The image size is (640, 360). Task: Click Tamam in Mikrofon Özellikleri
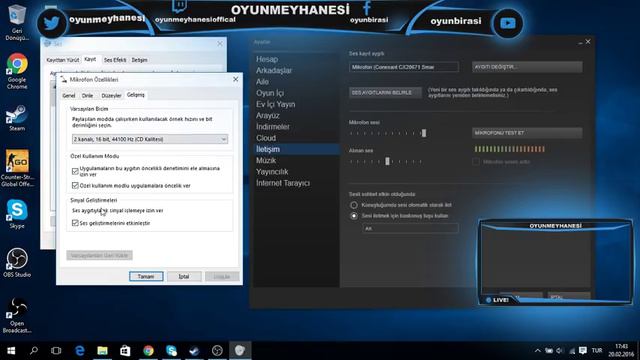146,276
